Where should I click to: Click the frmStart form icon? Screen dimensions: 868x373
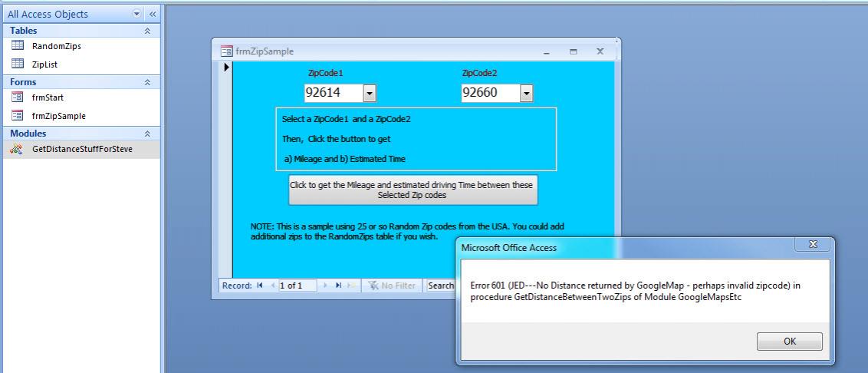point(18,97)
